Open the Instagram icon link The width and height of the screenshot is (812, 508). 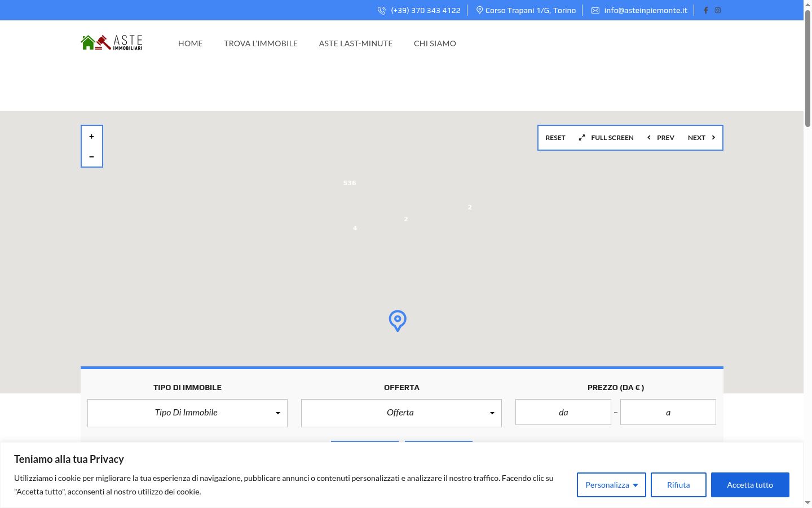pyautogui.click(x=718, y=10)
